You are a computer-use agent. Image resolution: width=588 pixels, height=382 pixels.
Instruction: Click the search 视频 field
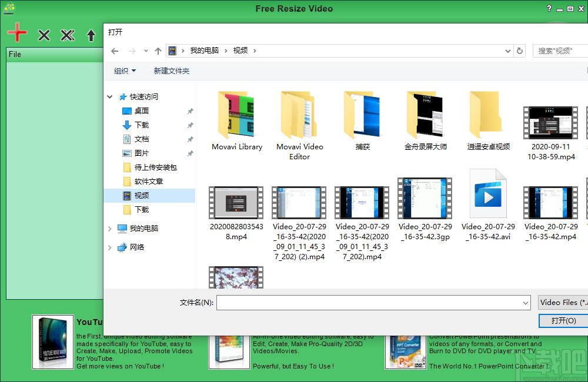click(560, 51)
